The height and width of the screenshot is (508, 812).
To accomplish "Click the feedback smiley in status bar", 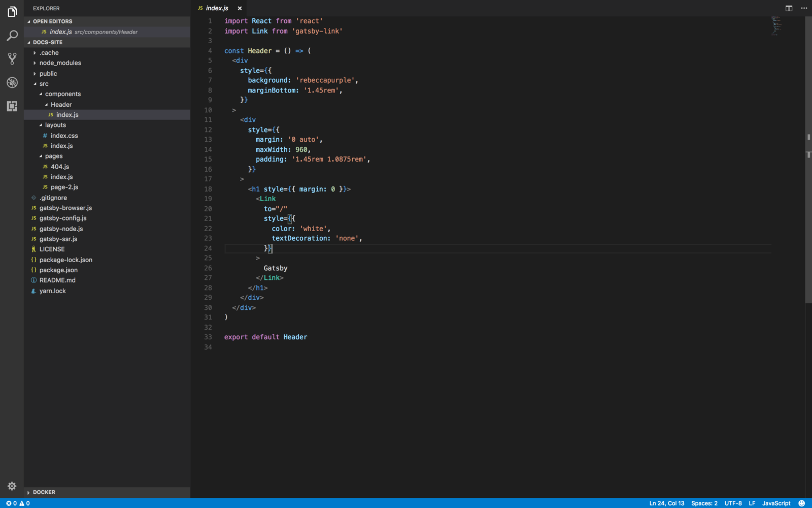I will pyautogui.click(x=802, y=503).
